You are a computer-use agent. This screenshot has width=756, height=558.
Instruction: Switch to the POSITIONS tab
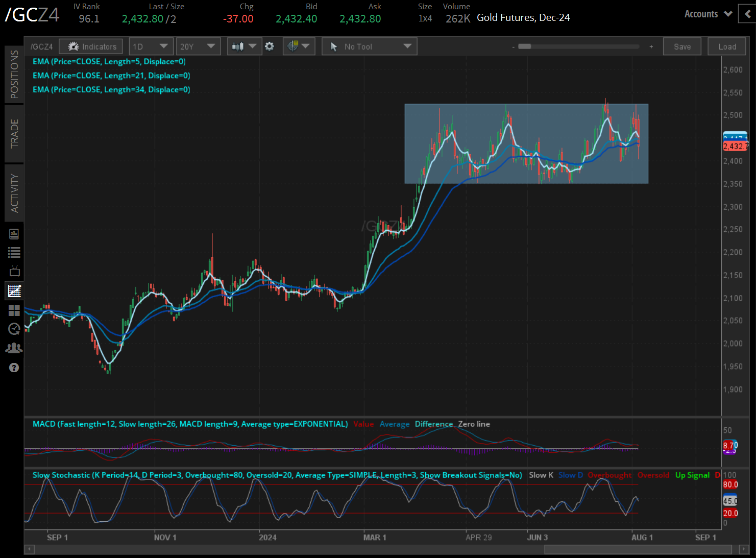point(14,74)
